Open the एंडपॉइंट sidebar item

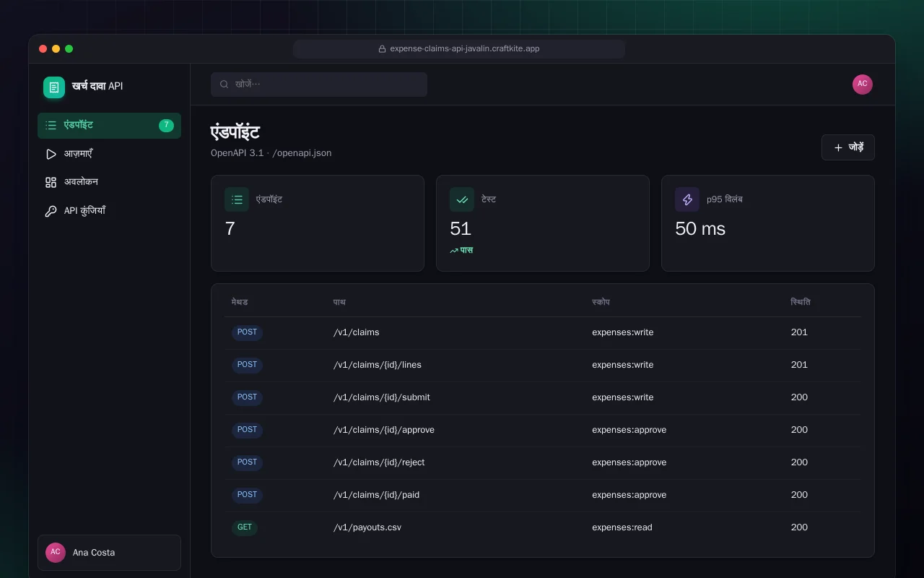tap(109, 126)
